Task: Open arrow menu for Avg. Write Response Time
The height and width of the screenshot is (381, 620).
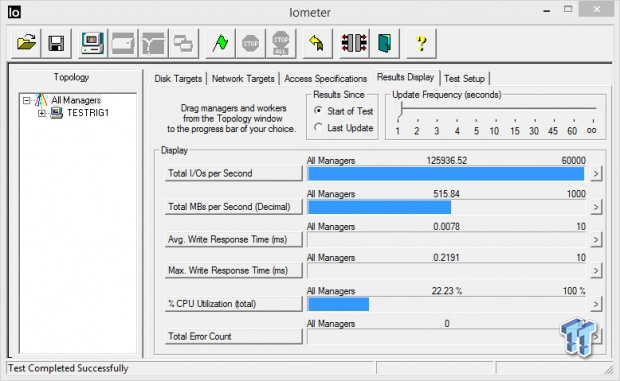Action: pos(596,240)
